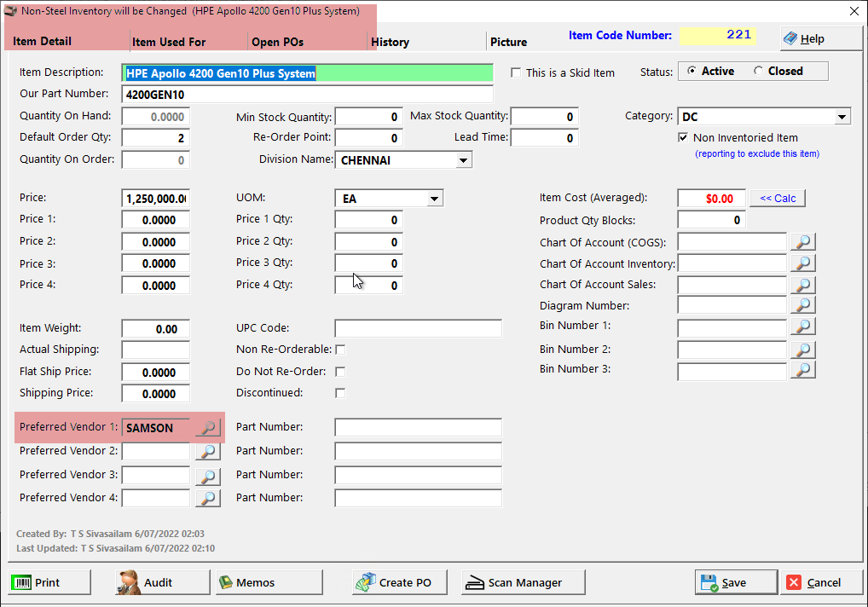Open lookup for Preferred Vendor 1
The image size is (868, 607).
(x=208, y=427)
